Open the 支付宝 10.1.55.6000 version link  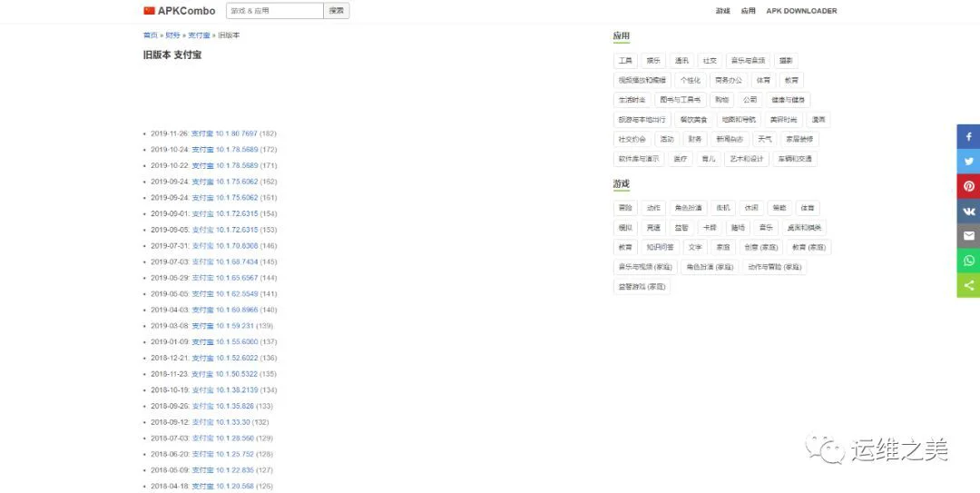[224, 342]
